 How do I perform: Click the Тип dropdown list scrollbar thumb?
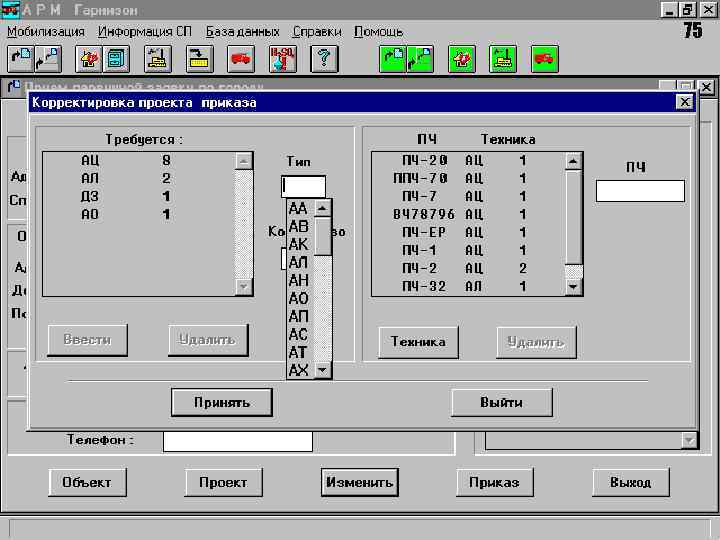tap(323, 236)
